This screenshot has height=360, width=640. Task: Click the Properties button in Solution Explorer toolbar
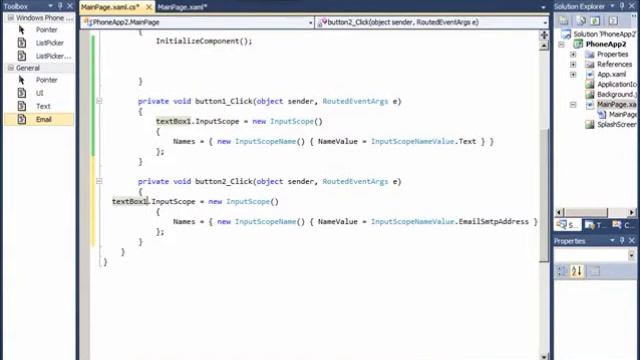coord(564,20)
